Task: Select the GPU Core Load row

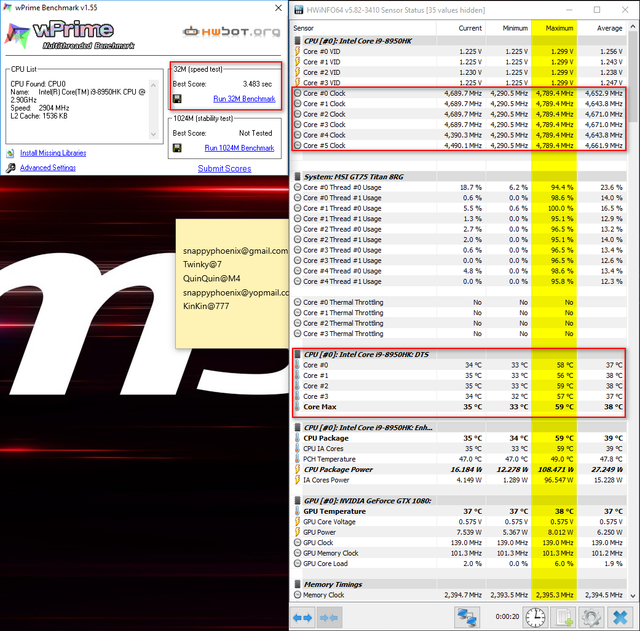Action: (x=460, y=563)
